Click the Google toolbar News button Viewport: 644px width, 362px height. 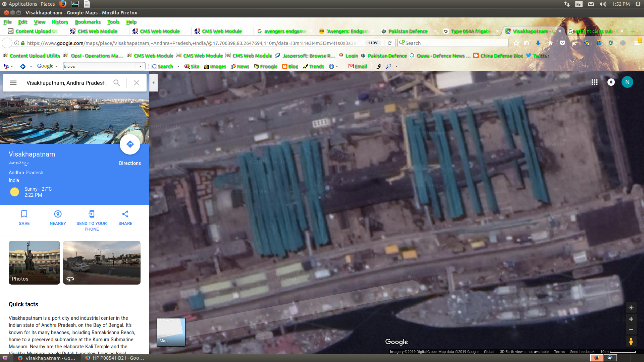tap(240, 66)
